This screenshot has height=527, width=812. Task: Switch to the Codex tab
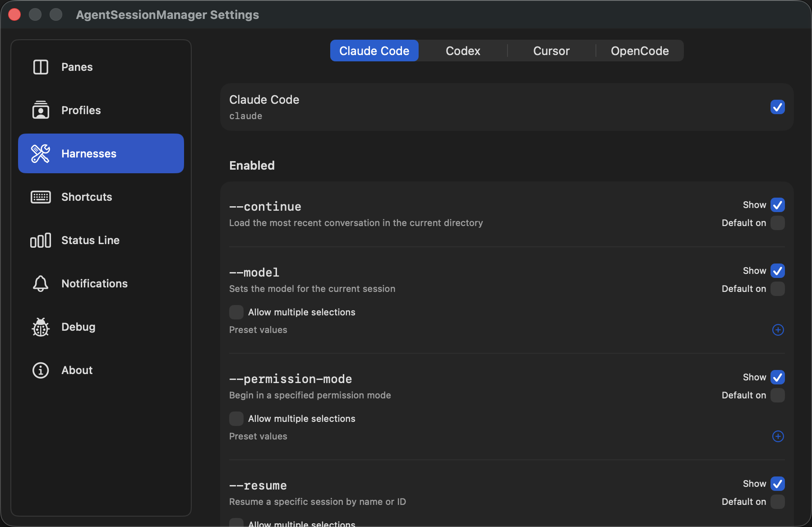coord(463,51)
